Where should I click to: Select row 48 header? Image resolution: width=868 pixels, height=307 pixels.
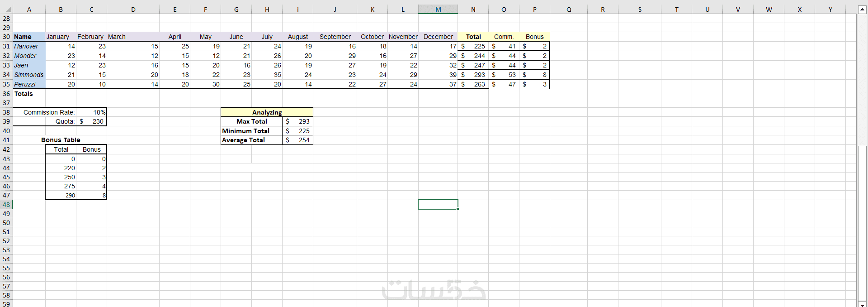point(6,205)
